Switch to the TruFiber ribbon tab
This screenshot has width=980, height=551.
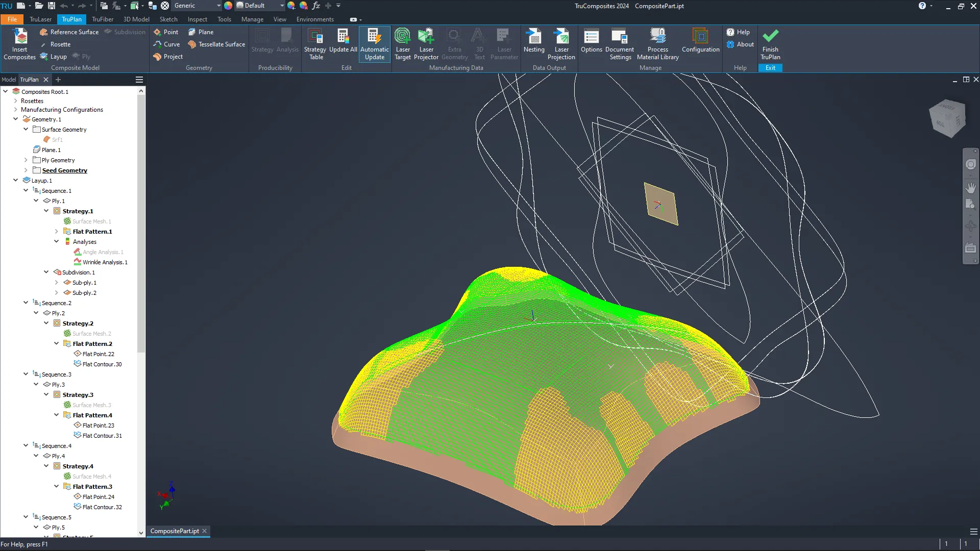click(x=102, y=19)
